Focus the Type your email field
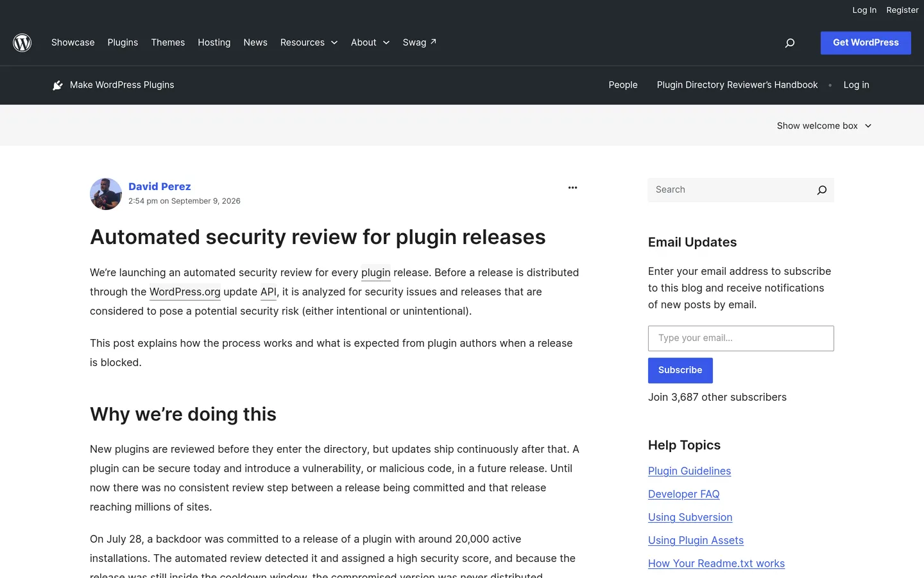 point(741,338)
